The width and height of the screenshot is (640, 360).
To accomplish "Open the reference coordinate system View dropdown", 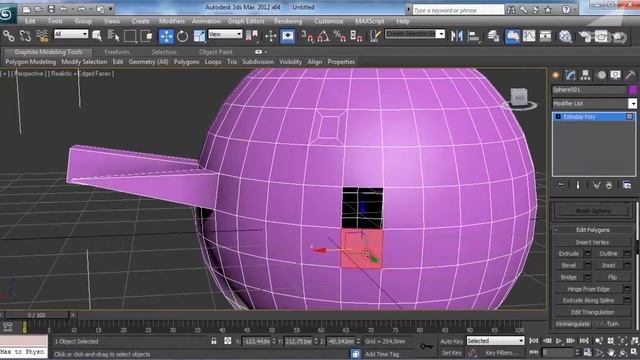I will tap(225, 34).
